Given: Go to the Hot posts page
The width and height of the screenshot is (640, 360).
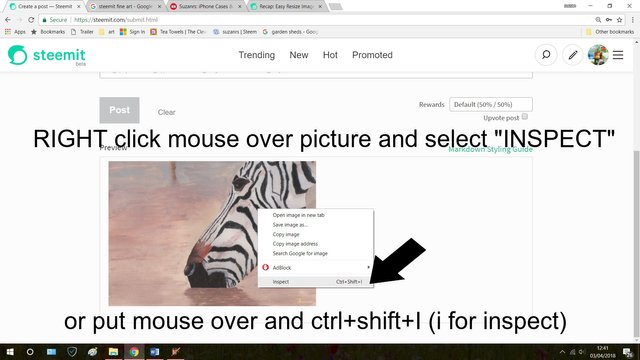Looking at the screenshot, I should click(x=330, y=55).
